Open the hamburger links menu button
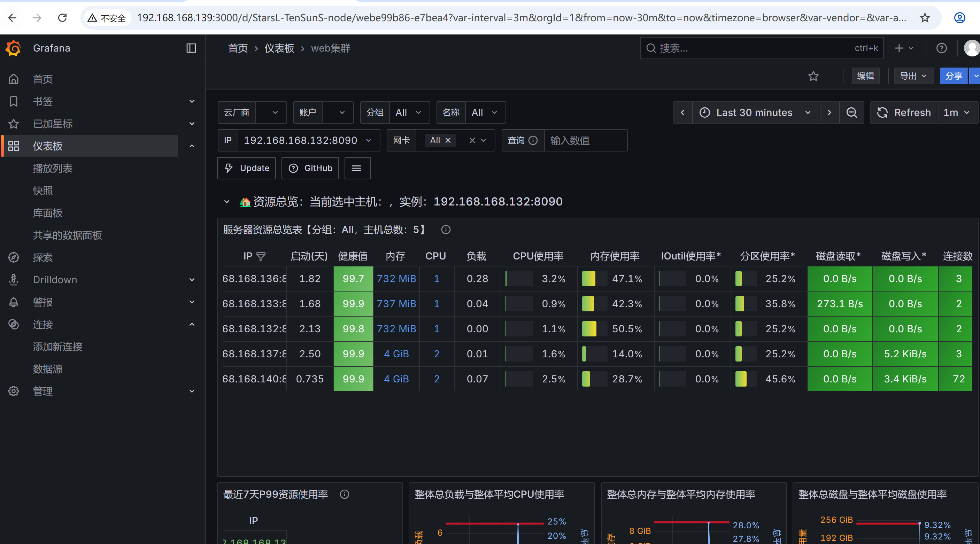 357,168
